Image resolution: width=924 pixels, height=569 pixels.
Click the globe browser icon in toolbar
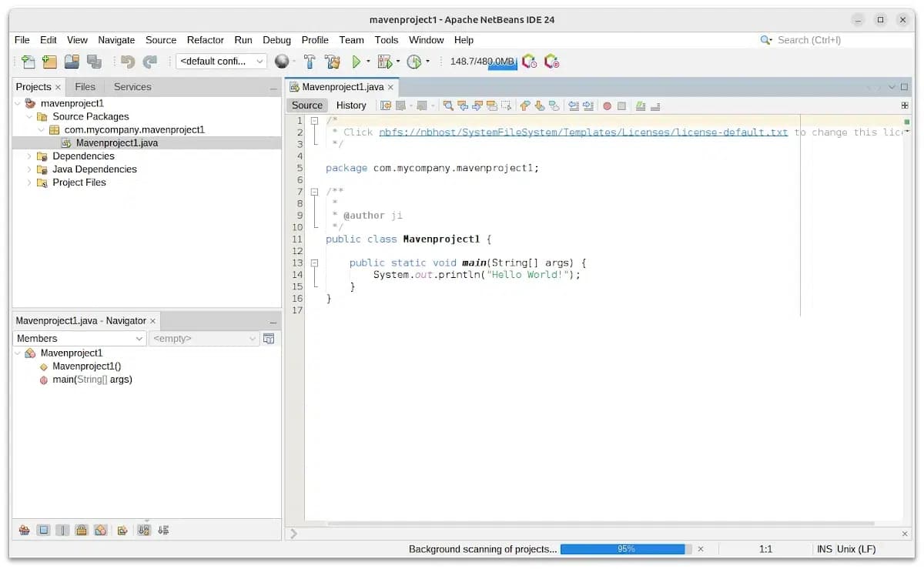point(282,62)
